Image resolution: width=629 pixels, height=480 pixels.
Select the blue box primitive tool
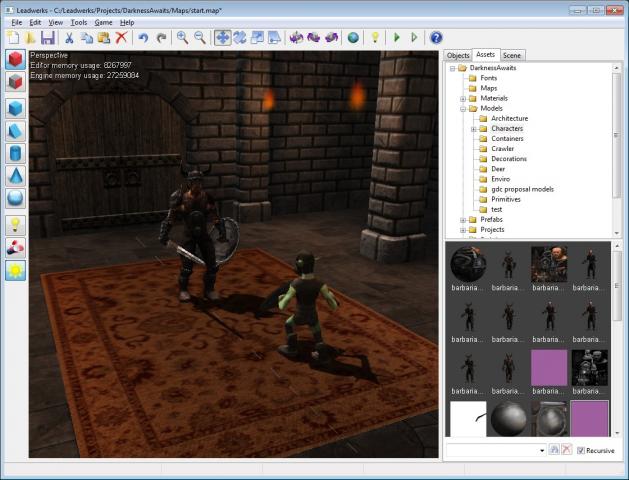(x=15, y=108)
